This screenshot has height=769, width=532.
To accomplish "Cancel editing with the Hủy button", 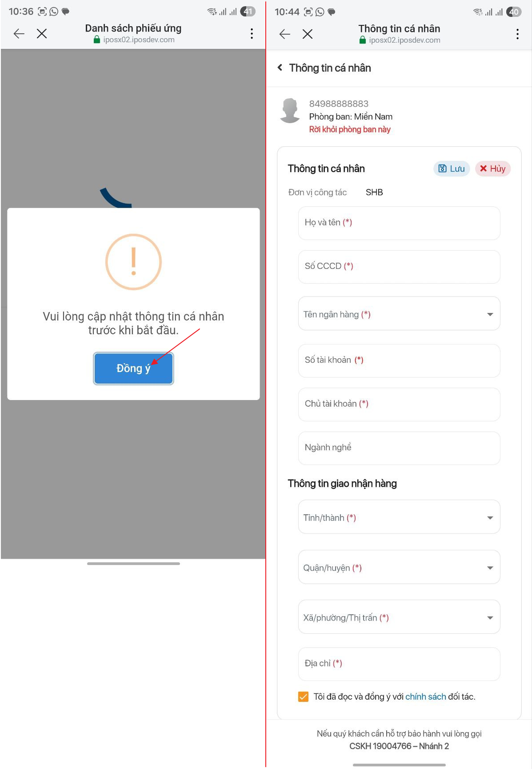I will point(492,168).
